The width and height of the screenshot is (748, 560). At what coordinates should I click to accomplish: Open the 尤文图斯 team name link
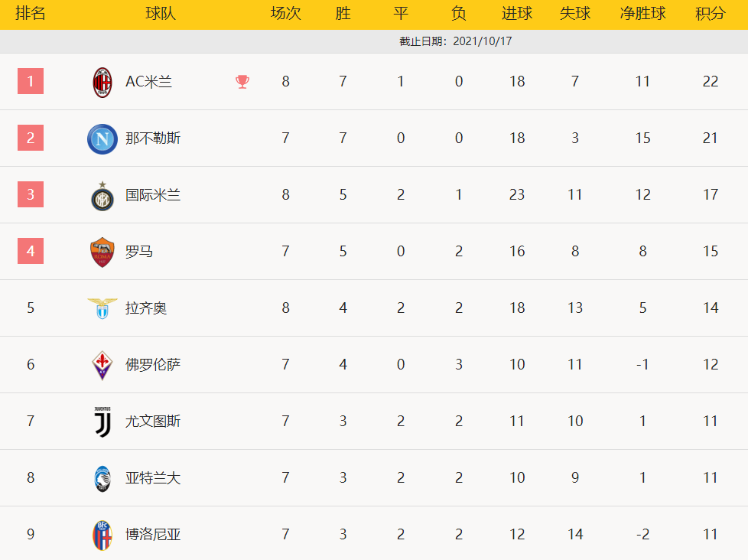[x=153, y=422]
